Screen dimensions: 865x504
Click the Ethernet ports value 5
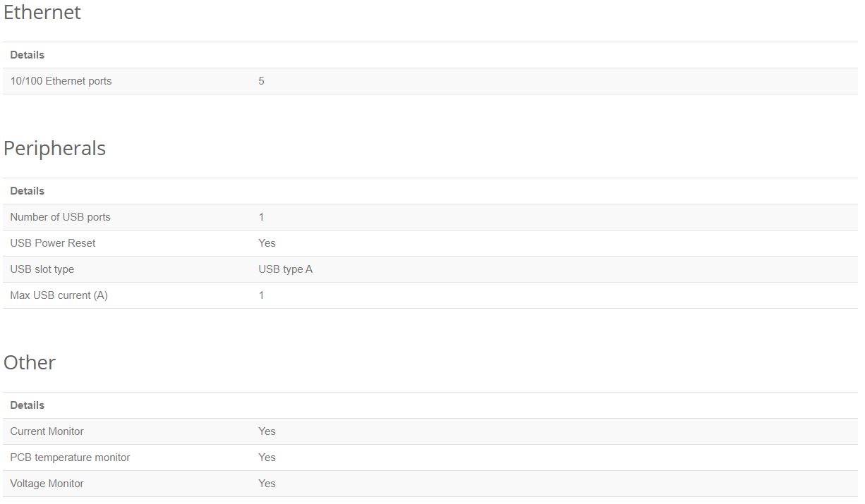(261, 81)
